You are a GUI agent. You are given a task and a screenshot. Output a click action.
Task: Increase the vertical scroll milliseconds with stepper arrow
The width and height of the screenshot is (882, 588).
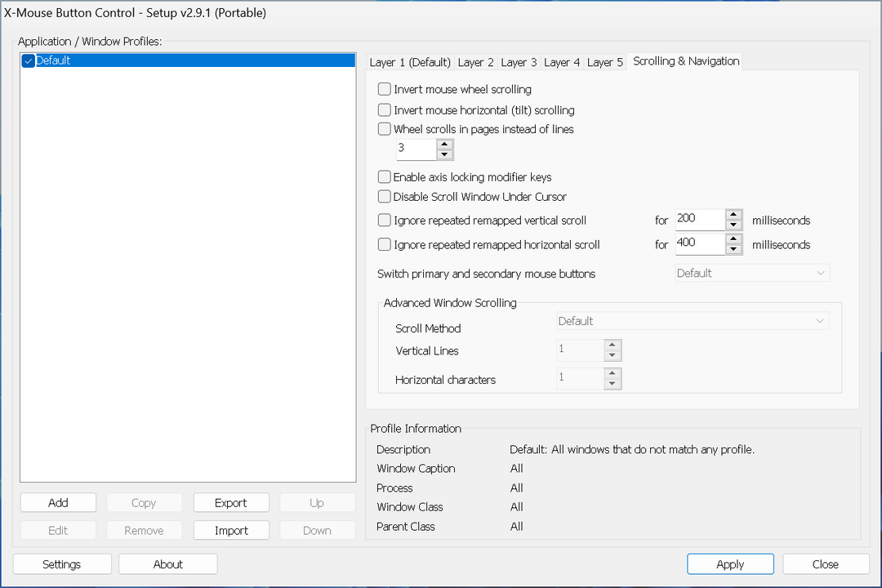click(733, 215)
